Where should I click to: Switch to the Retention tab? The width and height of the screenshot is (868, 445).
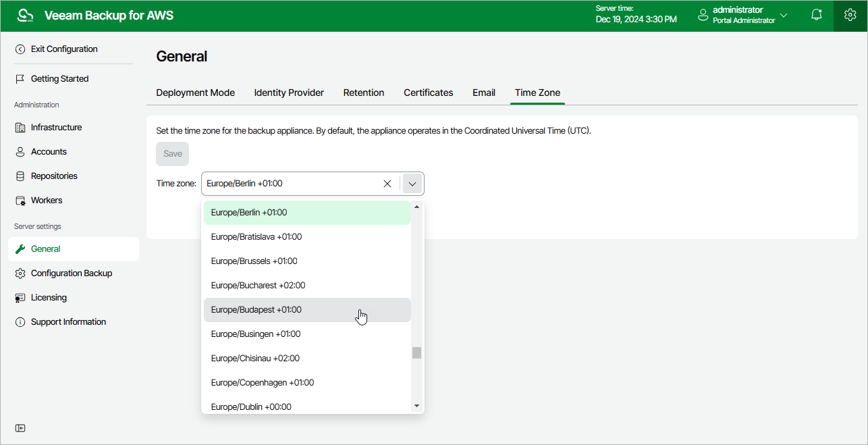point(364,93)
